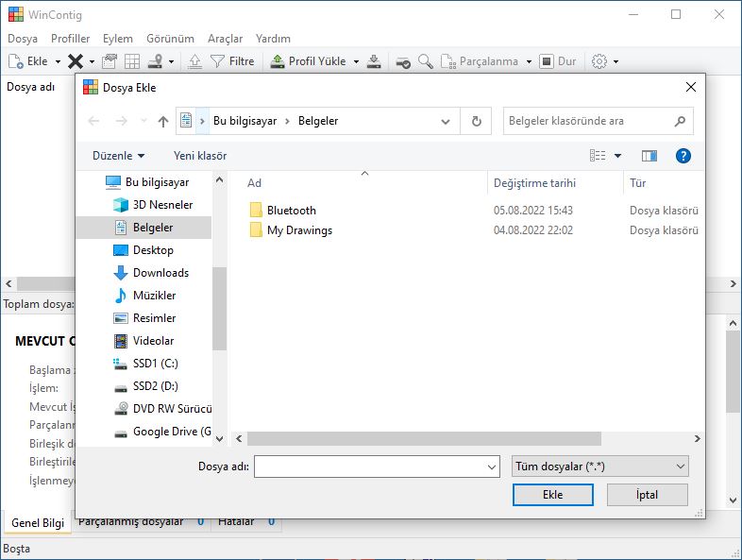Viewport: 742px width, 560px height.
Task: Click the dialog back navigation arrow
Action: click(x=93, y=121)
